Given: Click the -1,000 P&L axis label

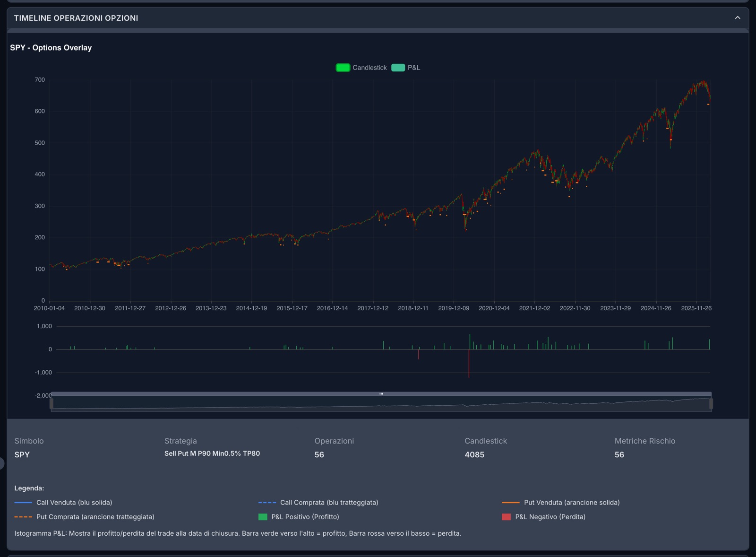Looking at the screenshot, I should [43, 373].
